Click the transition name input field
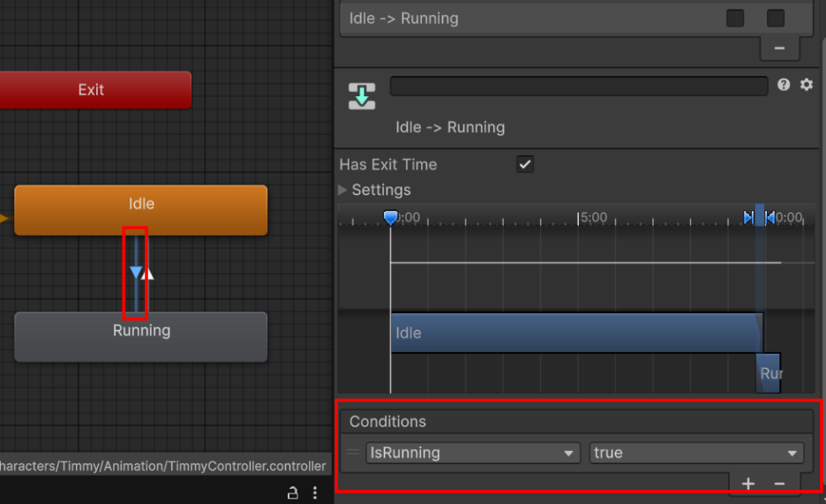This screenshot has width=826, height=504. [579, 86]
